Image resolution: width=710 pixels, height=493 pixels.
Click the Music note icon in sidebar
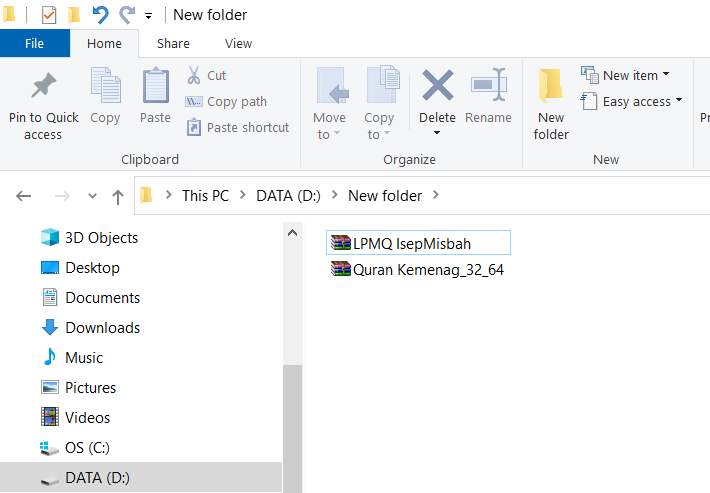point(50,357)
